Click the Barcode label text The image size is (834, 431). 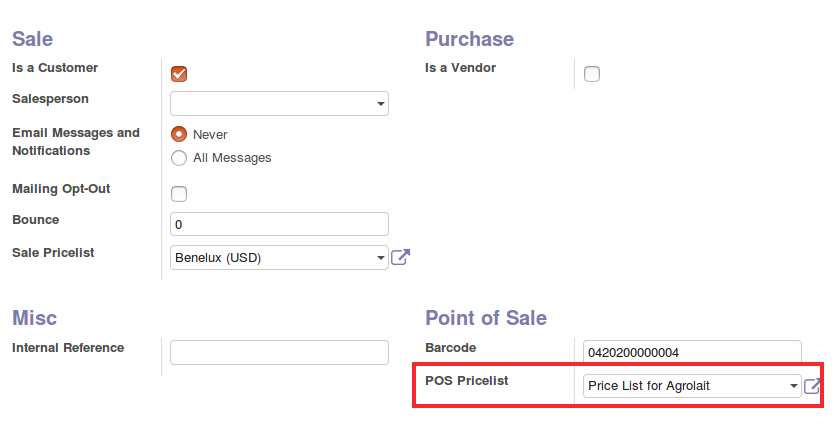click(x=450, y=347)
